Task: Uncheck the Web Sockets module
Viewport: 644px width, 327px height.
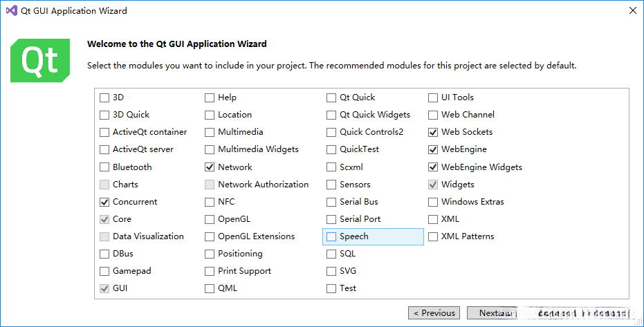Action: click(434, 132)
